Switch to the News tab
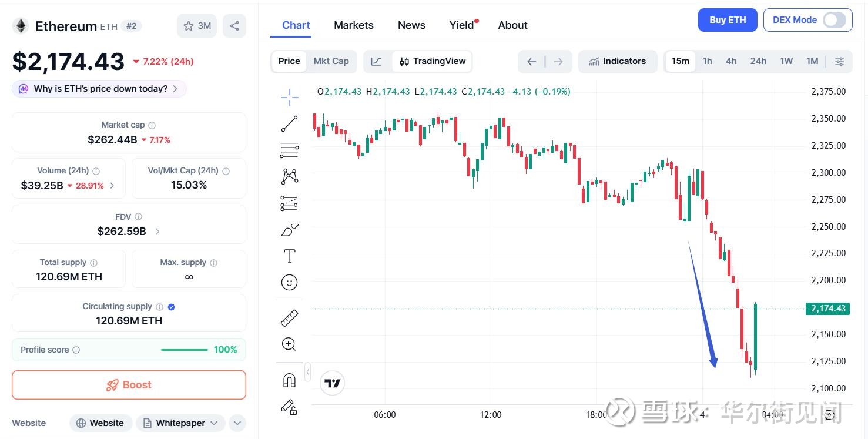Screen dimensions: 868x439 click(x=411, y=25)
